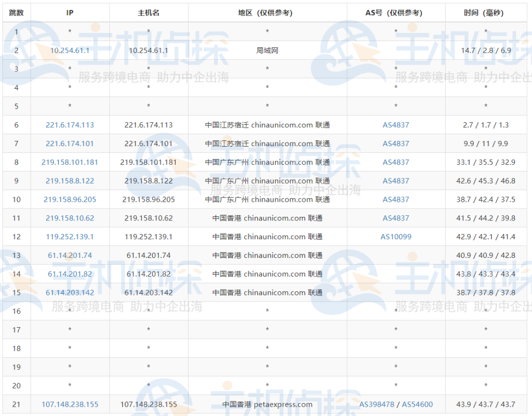
Task: Click the 跳数 column header
Action: (16, 12)
